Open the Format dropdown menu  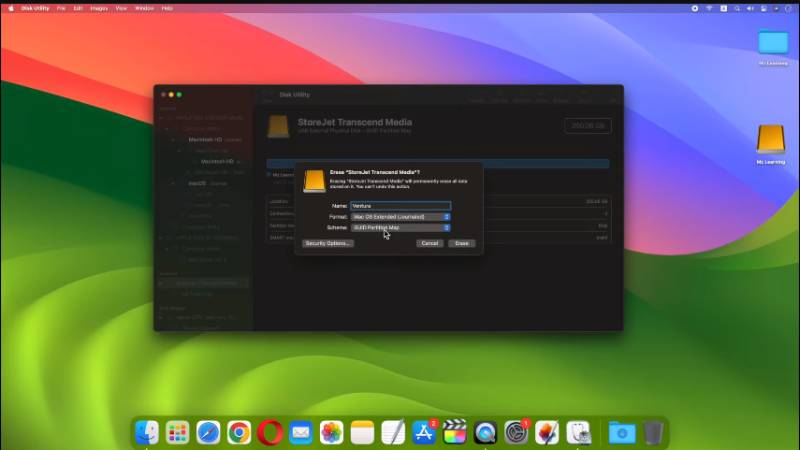click(x=400, y=216)
